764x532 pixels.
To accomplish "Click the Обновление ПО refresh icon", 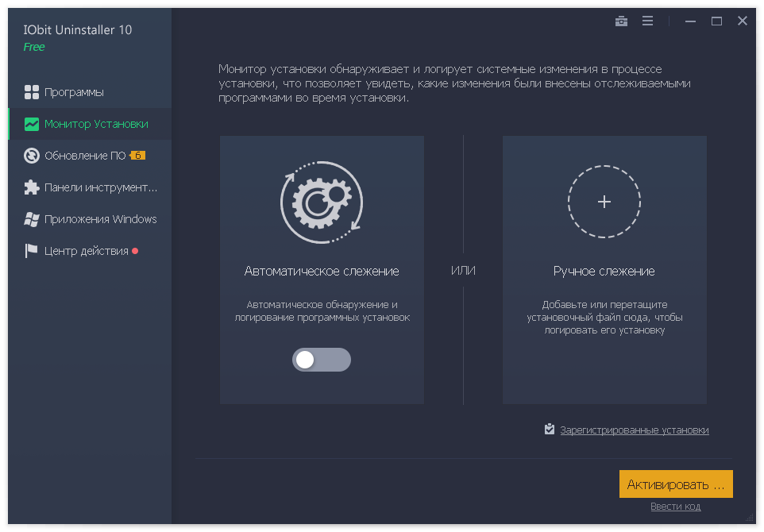I will pos(32,156).
